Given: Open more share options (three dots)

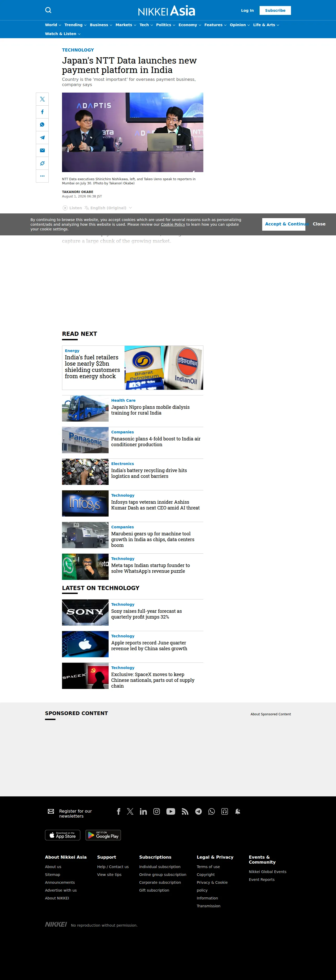Looking at the screenshot, I should (42, 176).
